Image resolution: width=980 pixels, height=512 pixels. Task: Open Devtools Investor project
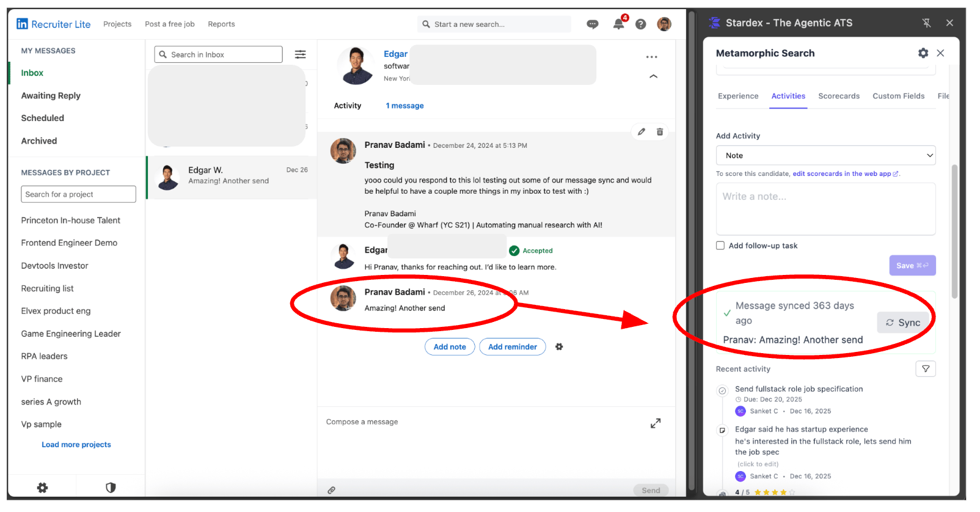54,266
